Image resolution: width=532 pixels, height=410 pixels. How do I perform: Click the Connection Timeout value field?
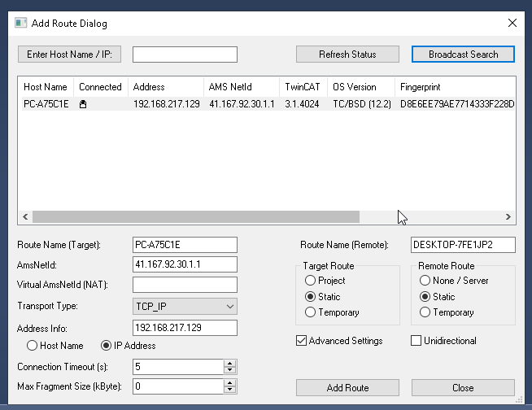pos(178,367)
